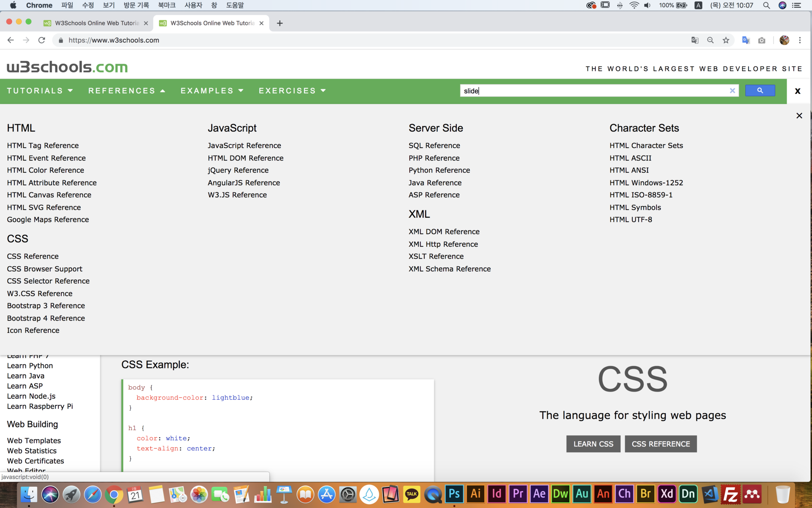Viewport: 812px width, 508px height.
Task: Click the Bootstrap 4 Reference link
Action: click(46, 318)
